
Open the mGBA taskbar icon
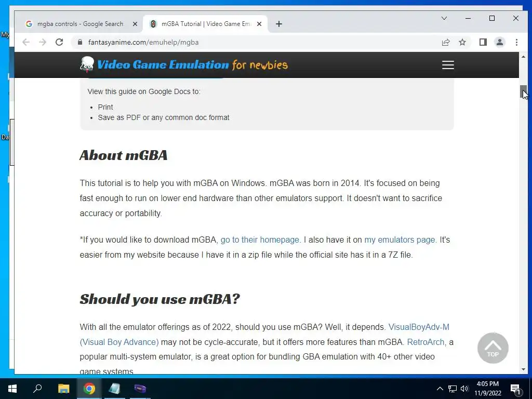140,389
